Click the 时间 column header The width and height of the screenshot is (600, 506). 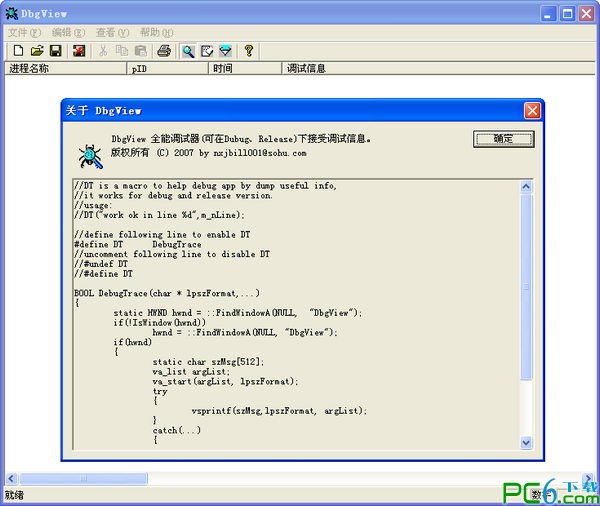pos(245,69)
